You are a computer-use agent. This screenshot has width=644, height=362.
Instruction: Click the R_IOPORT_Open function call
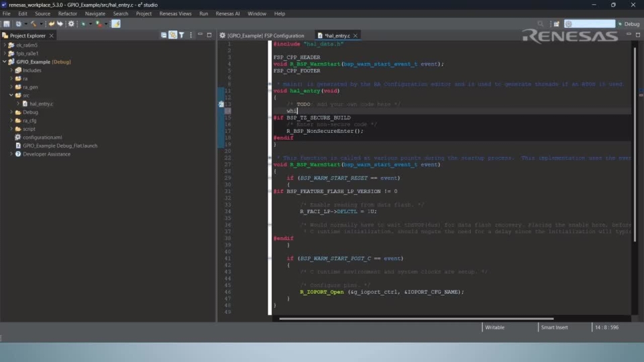point(321,292)
